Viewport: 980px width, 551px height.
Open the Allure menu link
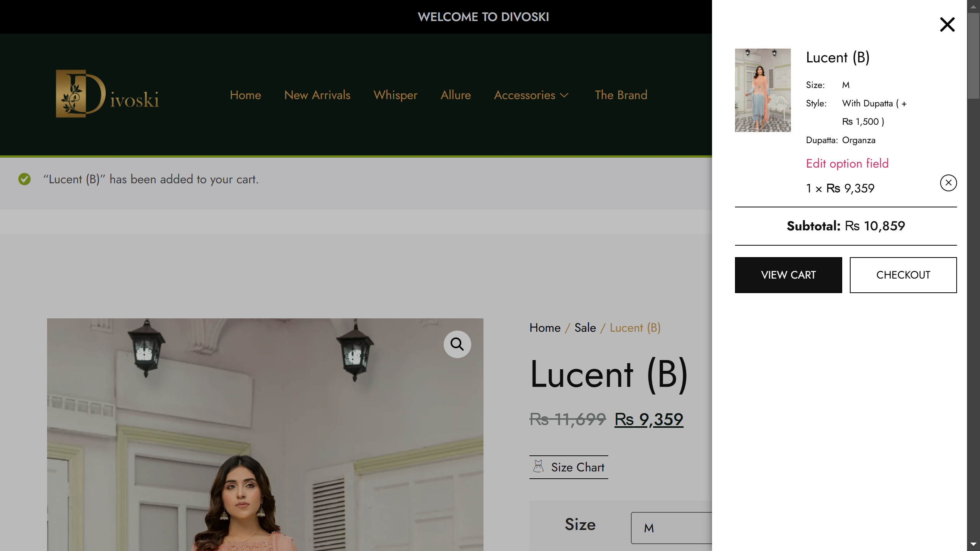[x=456, y=95]
